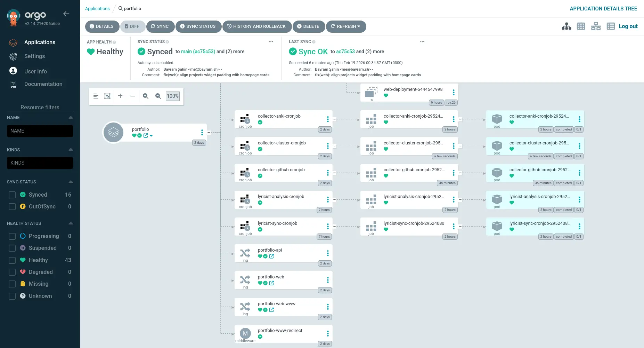Collapse the Sync Status filter section
The height and width of the screenshot is (348, 644).
(71, 182)
